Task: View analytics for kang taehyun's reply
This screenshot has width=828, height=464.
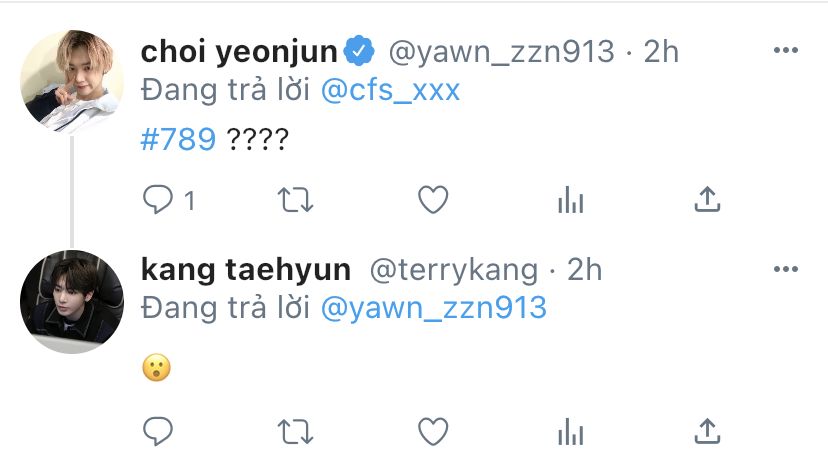Action: click(570, 432)
